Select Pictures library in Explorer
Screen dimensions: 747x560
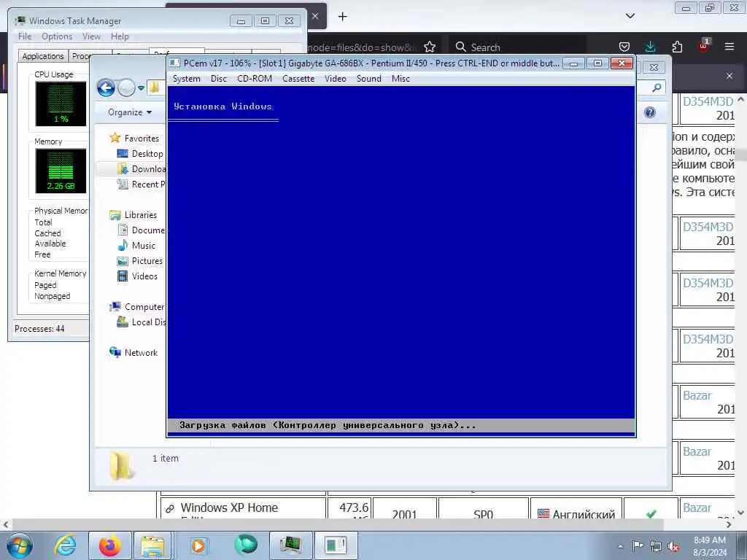(147, 261)
